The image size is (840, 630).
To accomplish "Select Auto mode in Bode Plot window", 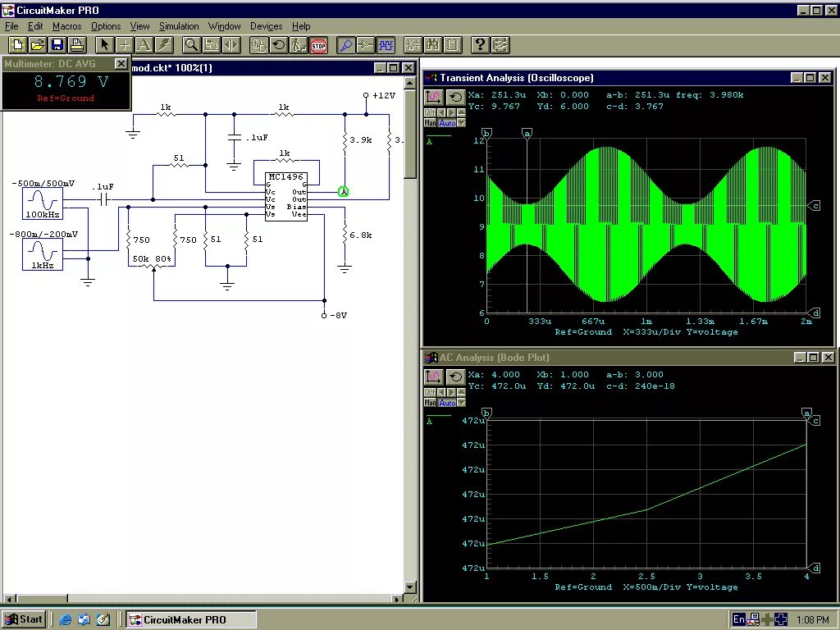I will (x=447, y=402).
